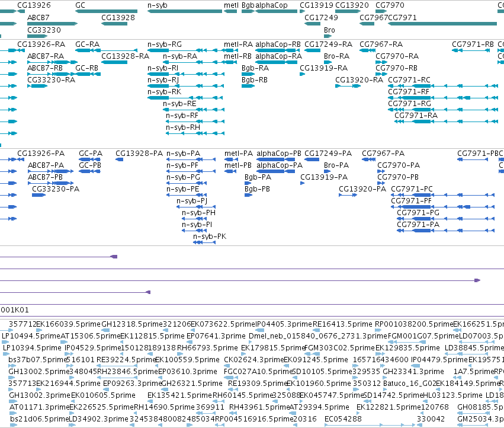
Task: Click the Batuco_16_G02 EST label
Action: [409, 384]
